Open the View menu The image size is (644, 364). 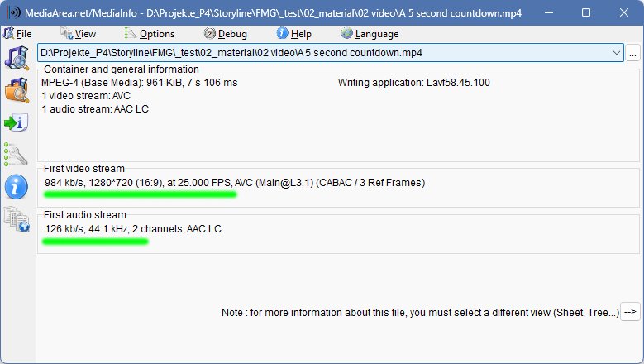78,34
